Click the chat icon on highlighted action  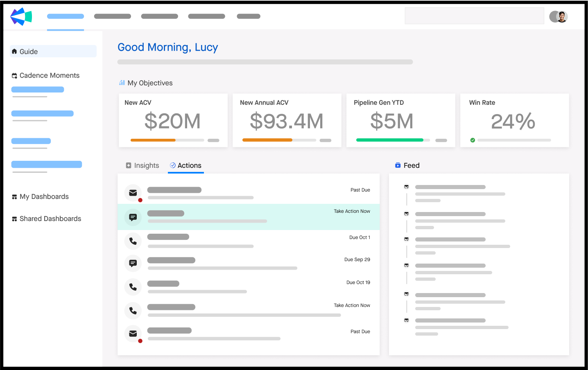pyautogui.click(x=133, y=217)
